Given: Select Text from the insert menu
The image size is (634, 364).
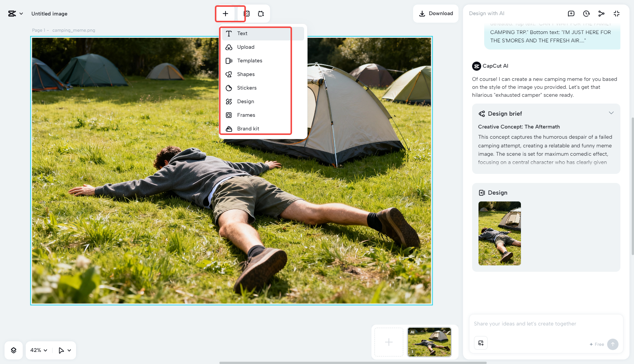Looking at the screenshot, I should tap(242, 33).
